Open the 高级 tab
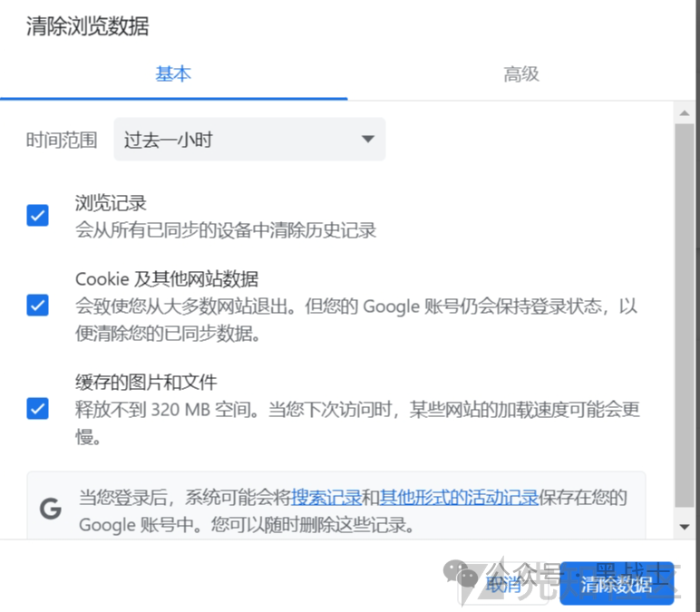700x612 pixels. coord(521,74)
